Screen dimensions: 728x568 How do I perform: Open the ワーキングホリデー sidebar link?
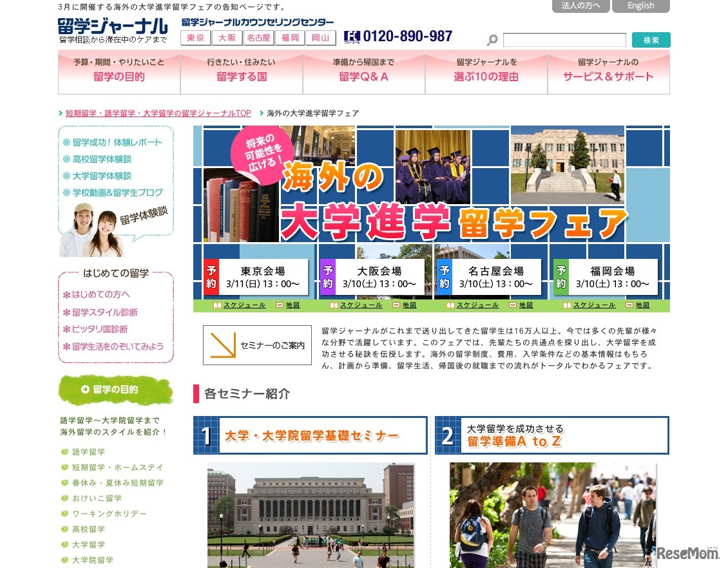(109, 514)
